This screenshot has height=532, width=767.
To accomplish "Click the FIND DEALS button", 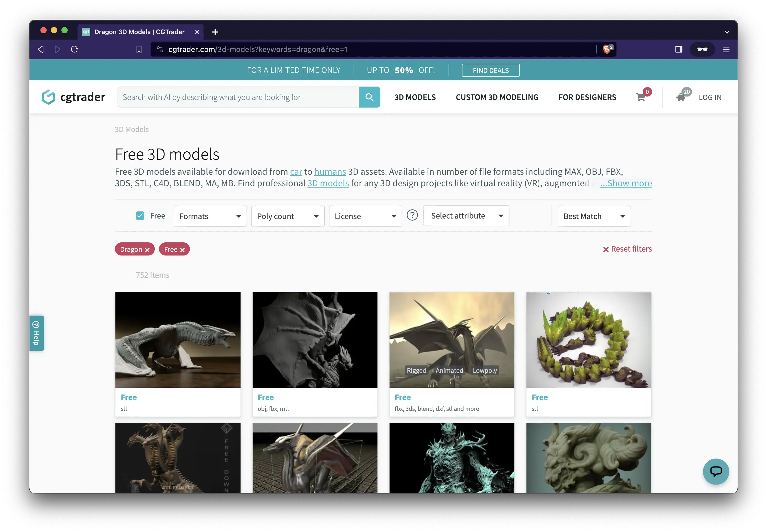I will pyautogui.click(x=490, y=70).
